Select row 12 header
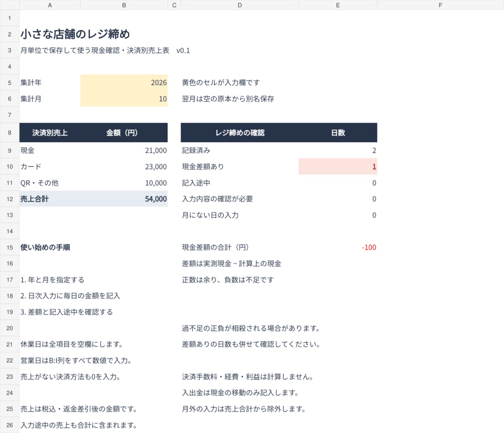504x433 pixels. pos(10,199)
